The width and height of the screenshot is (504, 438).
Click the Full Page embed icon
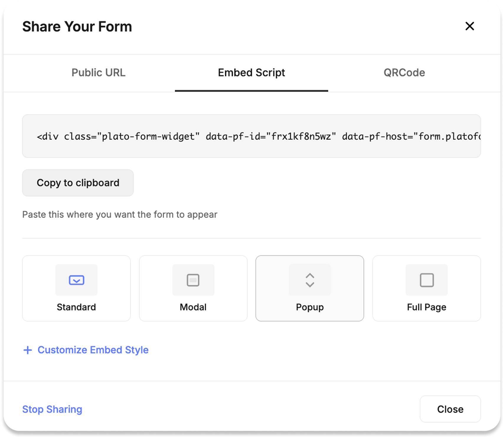426,280
